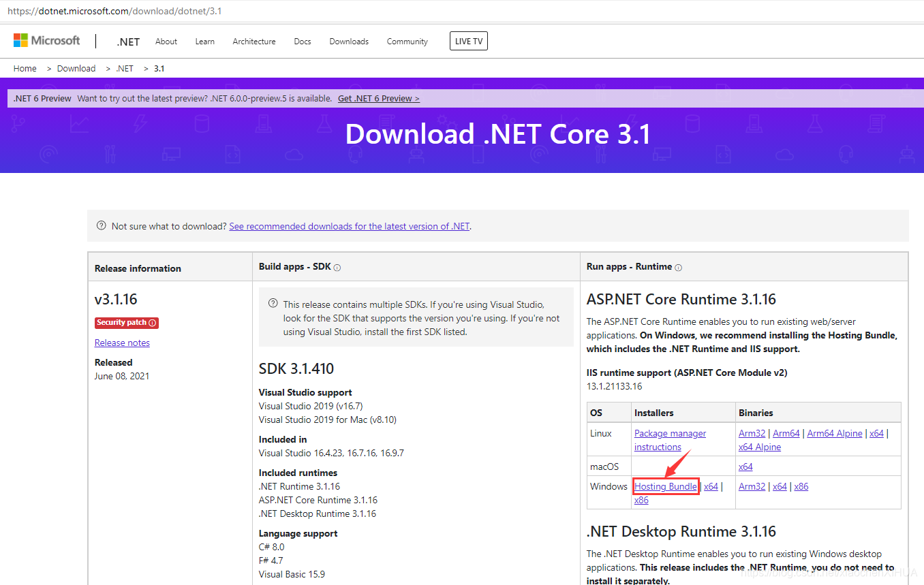Click the Visual Studio 2019 for Mac (v8.10) text
This screenshot has height=585, width=924.
tap(327, 420)
